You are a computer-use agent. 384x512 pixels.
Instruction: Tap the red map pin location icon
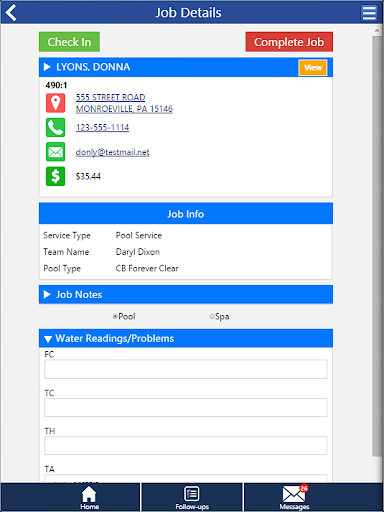[x=55, y=103]
